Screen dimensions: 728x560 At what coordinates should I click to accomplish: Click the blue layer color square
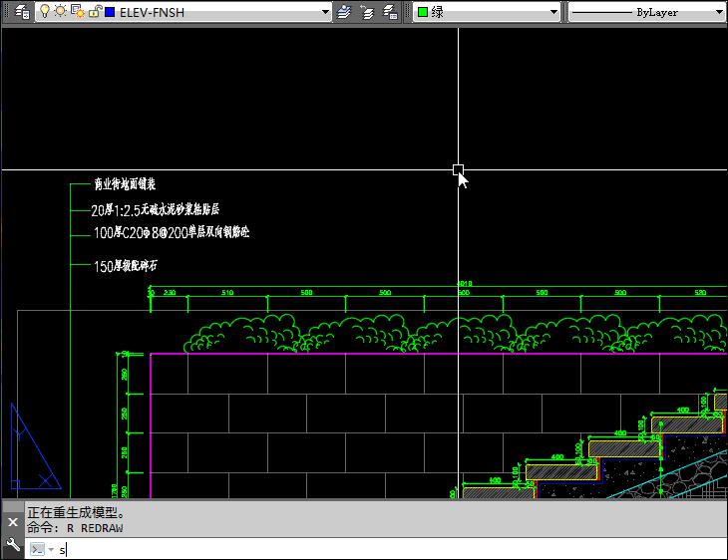tap(109, 13)
